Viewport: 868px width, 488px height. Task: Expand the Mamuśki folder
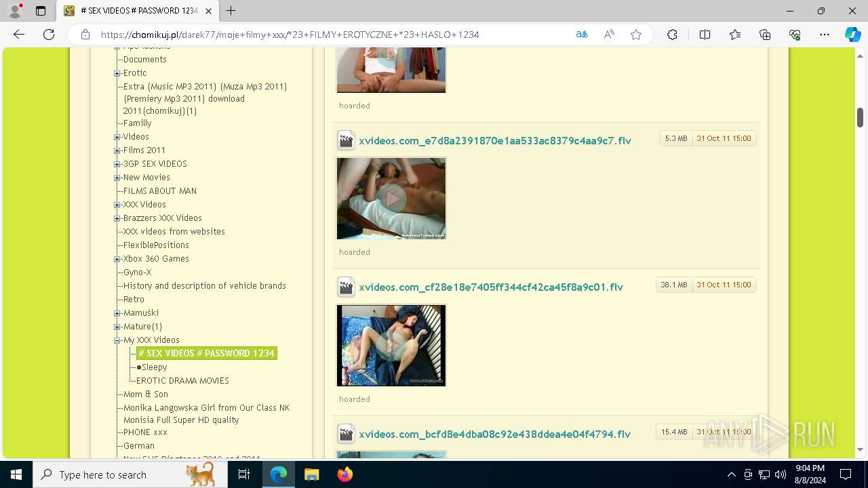pos(117,313)
